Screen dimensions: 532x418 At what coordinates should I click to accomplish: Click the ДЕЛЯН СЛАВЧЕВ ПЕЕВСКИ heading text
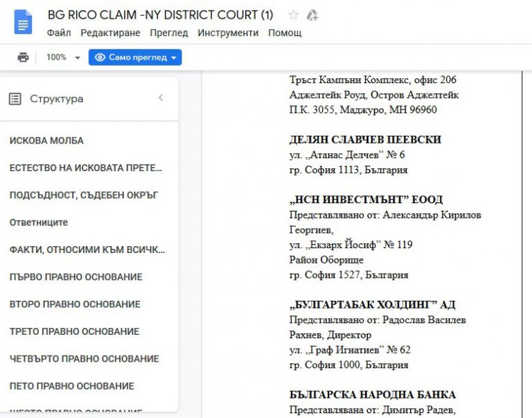[365, 139]
